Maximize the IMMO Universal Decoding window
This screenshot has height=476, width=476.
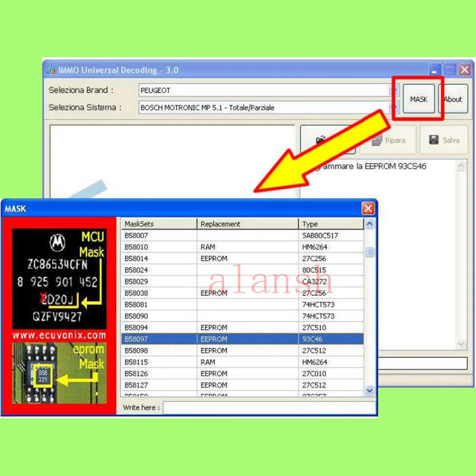(x=450, y=70)
